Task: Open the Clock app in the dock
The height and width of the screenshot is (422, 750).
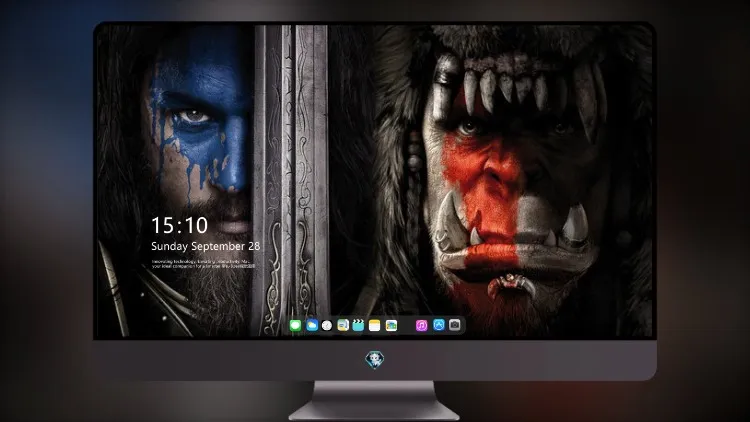Action: pyautogui.click(x=327, y=325)
